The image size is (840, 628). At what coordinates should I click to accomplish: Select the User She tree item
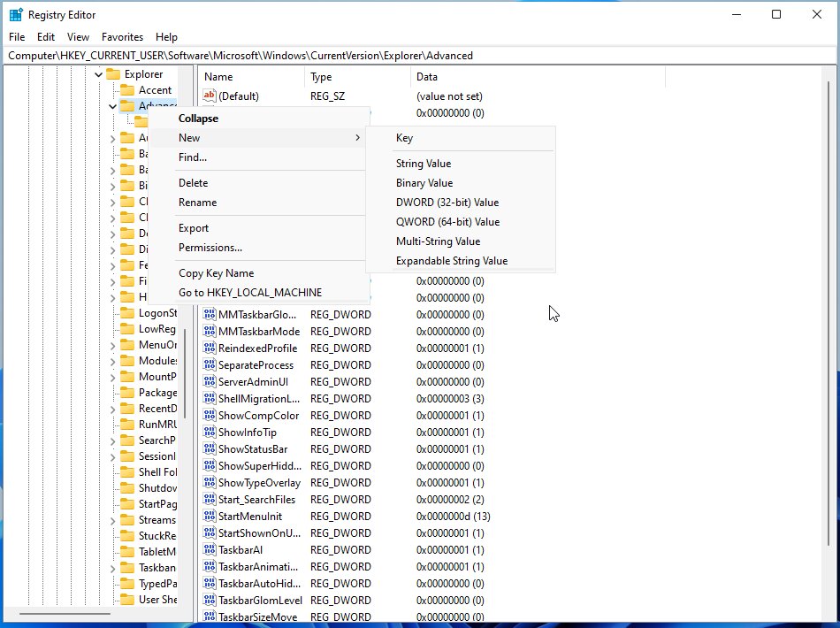157,600
